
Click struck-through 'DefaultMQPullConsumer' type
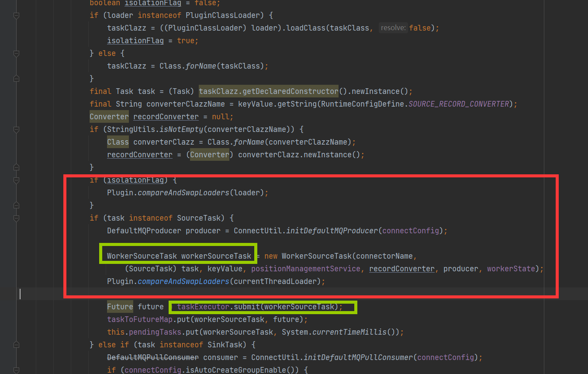153,357
